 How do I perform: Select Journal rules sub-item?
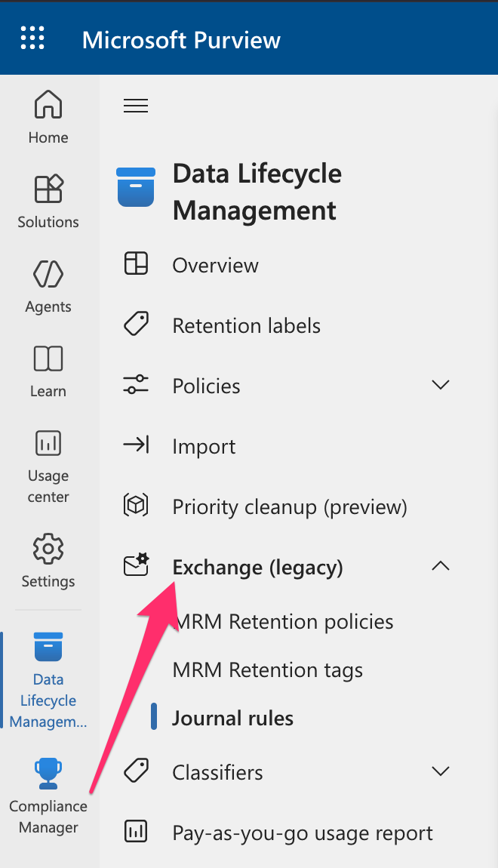point(233,718)
